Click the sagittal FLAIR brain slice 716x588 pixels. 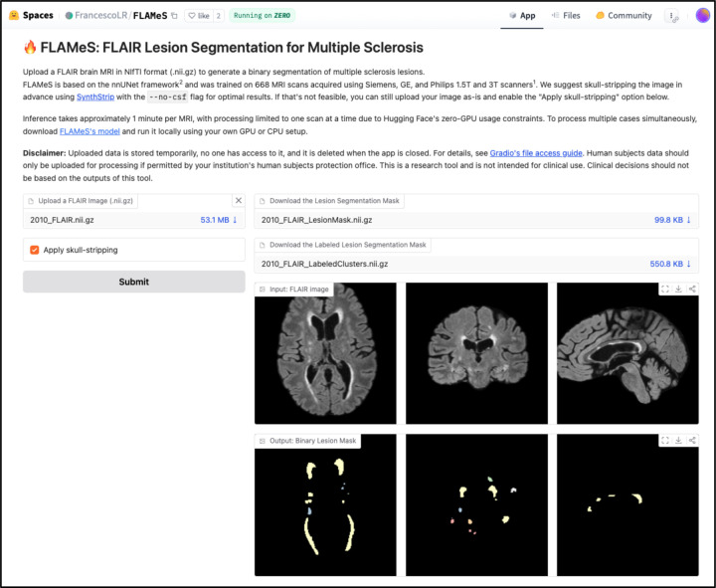627,353
